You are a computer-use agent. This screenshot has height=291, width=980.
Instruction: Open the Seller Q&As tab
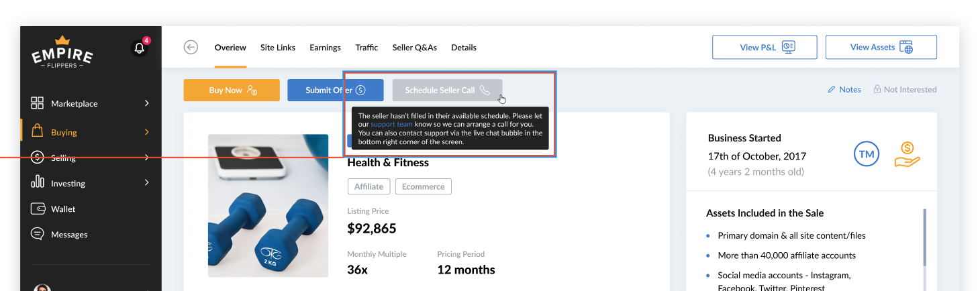point(414,48)
